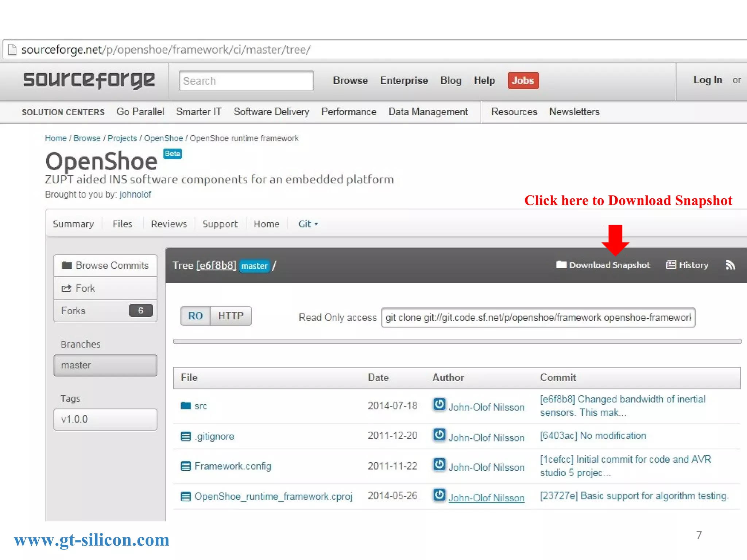The image size is (747, 560).
Task: Open OpenShoe_runtime_framework.cproj file link
Action: [x=273, y=496]
